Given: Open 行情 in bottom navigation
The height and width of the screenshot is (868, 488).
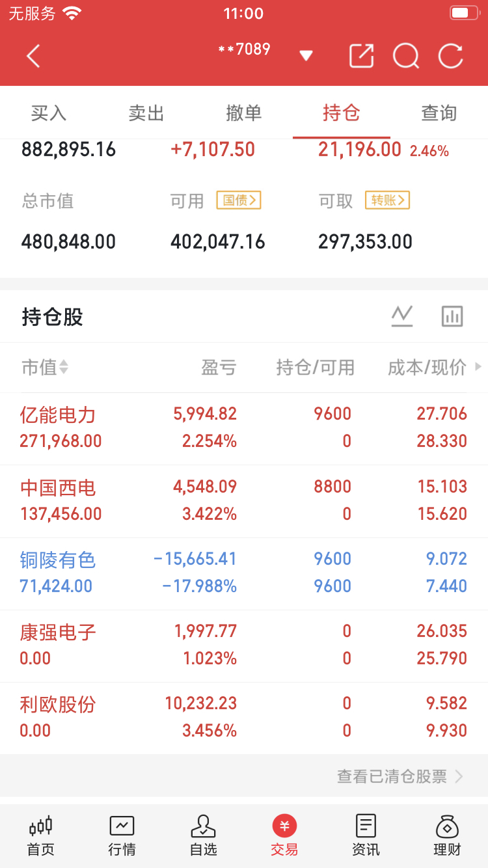Looking at the screenshot, I should [x=122, y=835].
